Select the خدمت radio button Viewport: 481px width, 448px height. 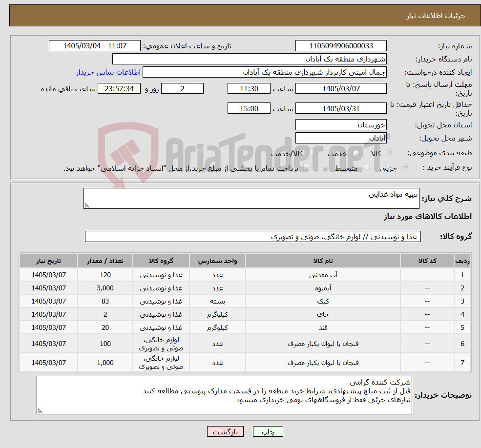tap(356, 152)
